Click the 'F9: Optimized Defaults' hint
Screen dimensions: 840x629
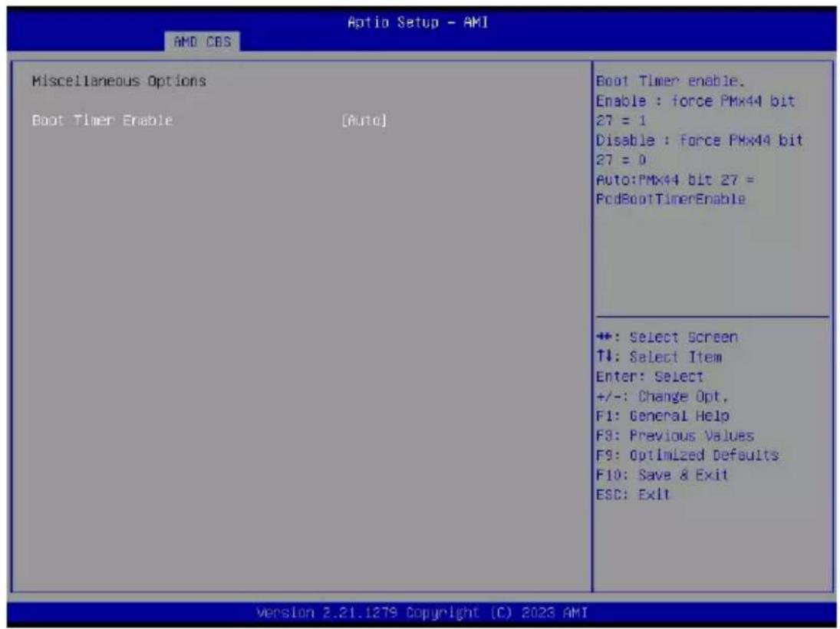pyautogui.click(x=687, y=456)
